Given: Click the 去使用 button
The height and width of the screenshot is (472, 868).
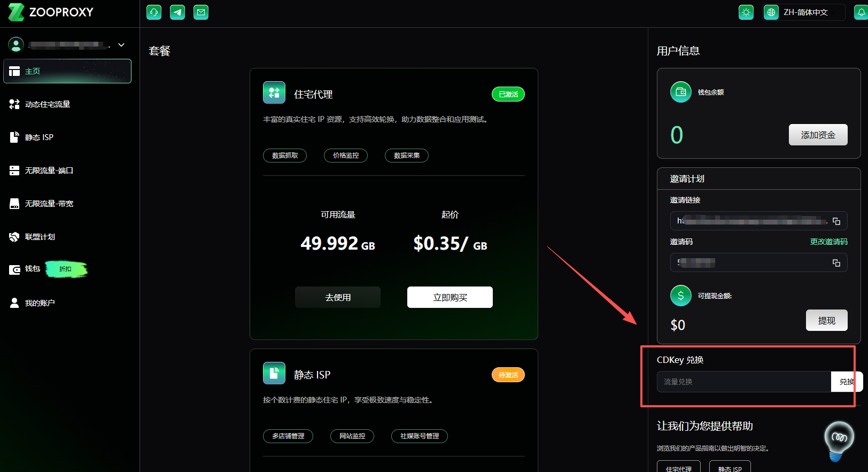Looking at the screenshot, I should pyautogui.click(x=338, y=297).
